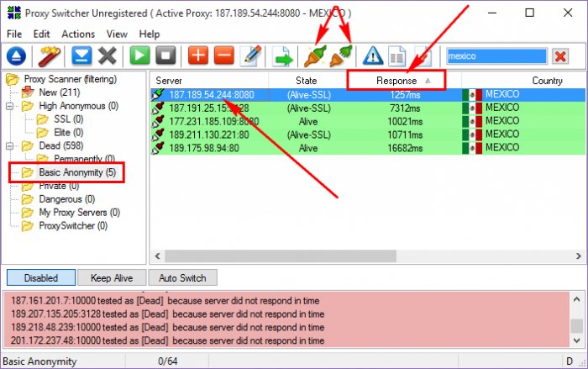Select the Basic Anonymity (5) folder
Screen dimensions: 588x369
pyautogui.click(x=77, y=172)
